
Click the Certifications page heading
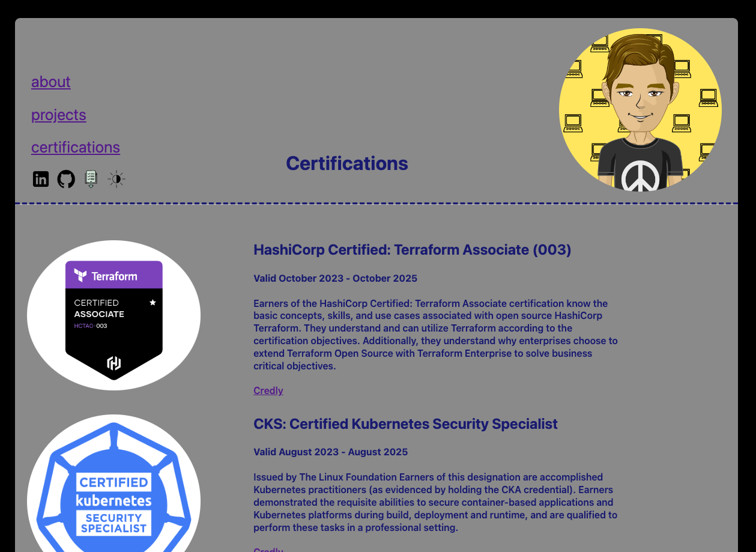click(x=347, y=163)
